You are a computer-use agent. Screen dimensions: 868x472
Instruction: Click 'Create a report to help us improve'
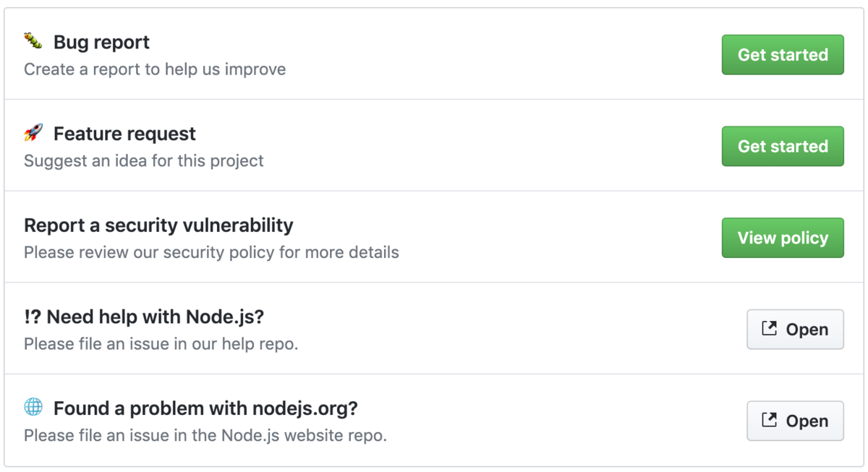(x=155, y=69)
